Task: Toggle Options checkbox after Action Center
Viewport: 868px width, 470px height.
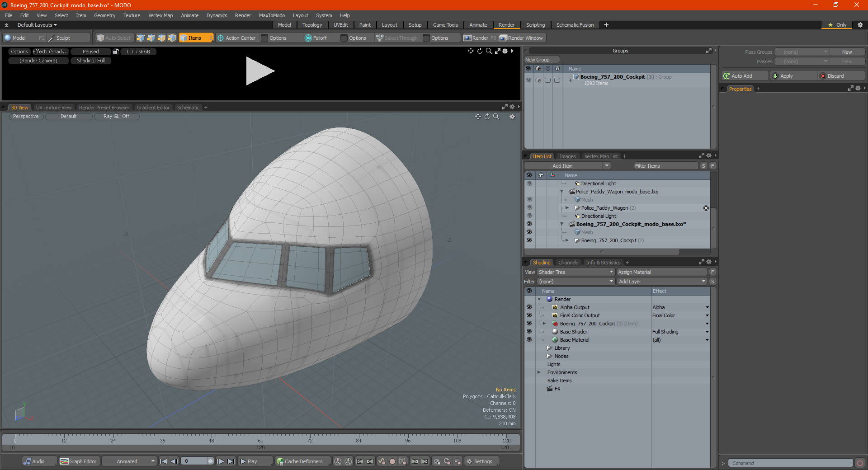Action: [x=265, y=38]
